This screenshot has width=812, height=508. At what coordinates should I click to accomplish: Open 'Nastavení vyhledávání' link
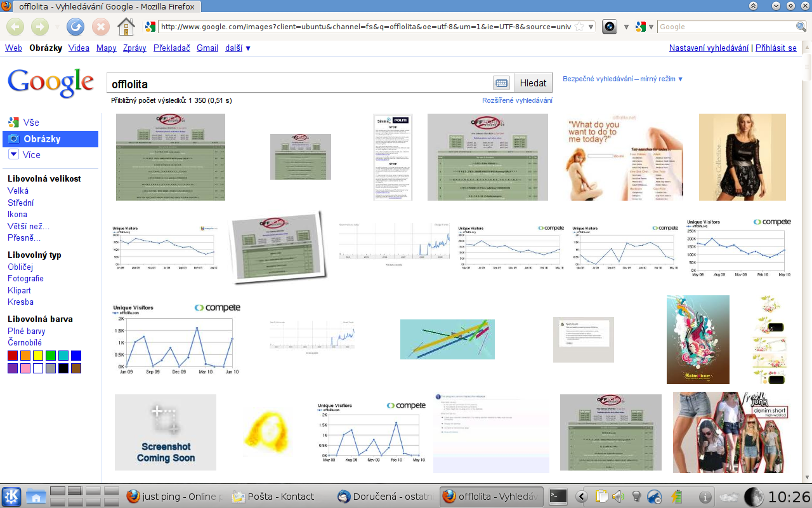709,48
